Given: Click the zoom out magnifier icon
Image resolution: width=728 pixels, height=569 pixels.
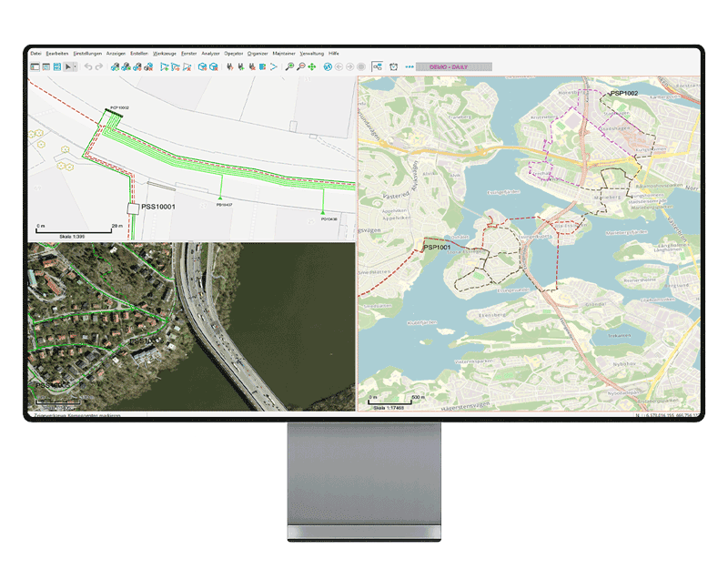Looking at the screenshot, I should (x=300, y=66).
